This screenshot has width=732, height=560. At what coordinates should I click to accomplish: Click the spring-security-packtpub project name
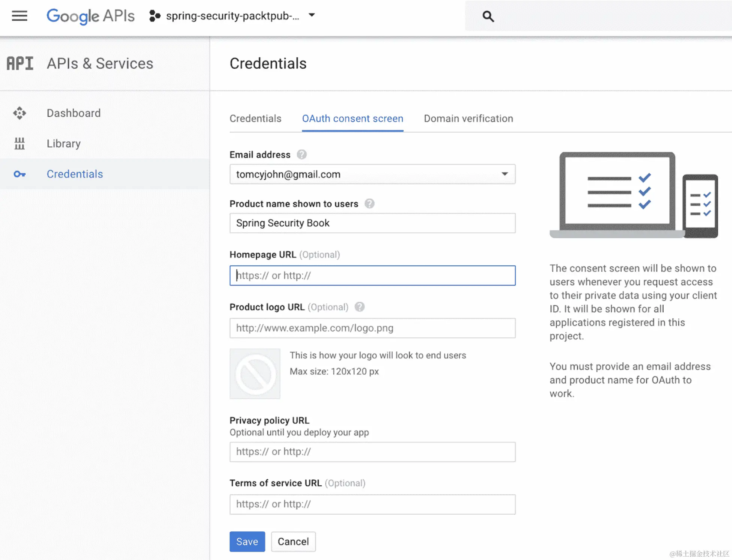click(232, 16)
